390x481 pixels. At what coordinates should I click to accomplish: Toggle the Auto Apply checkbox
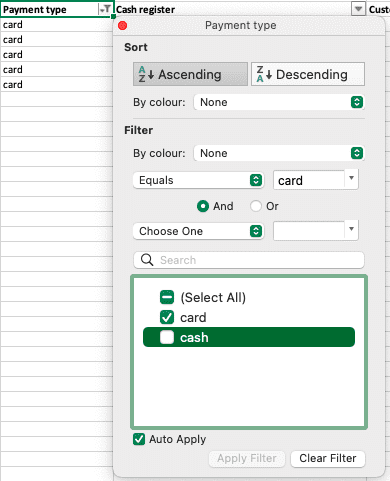[139, 439]
